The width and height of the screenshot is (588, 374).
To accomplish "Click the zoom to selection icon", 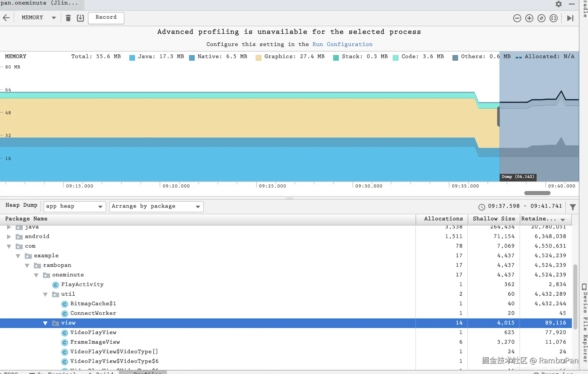I will 553,18.
